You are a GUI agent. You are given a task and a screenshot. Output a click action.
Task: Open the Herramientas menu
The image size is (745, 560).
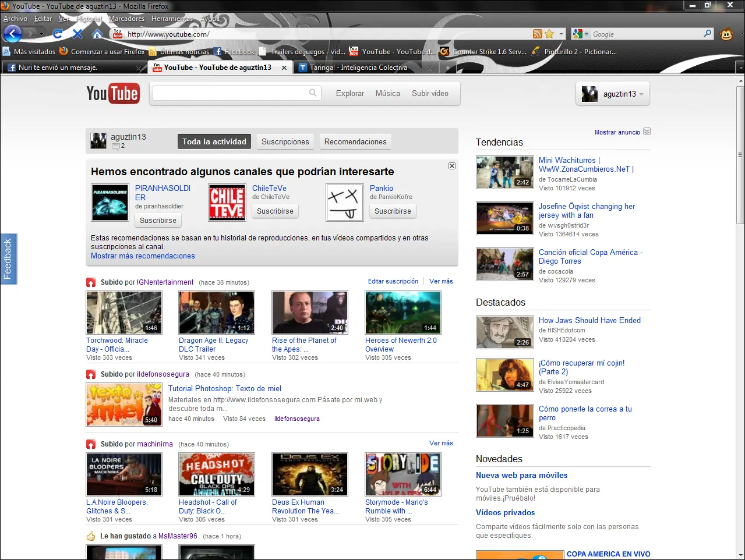coord(172,19)
